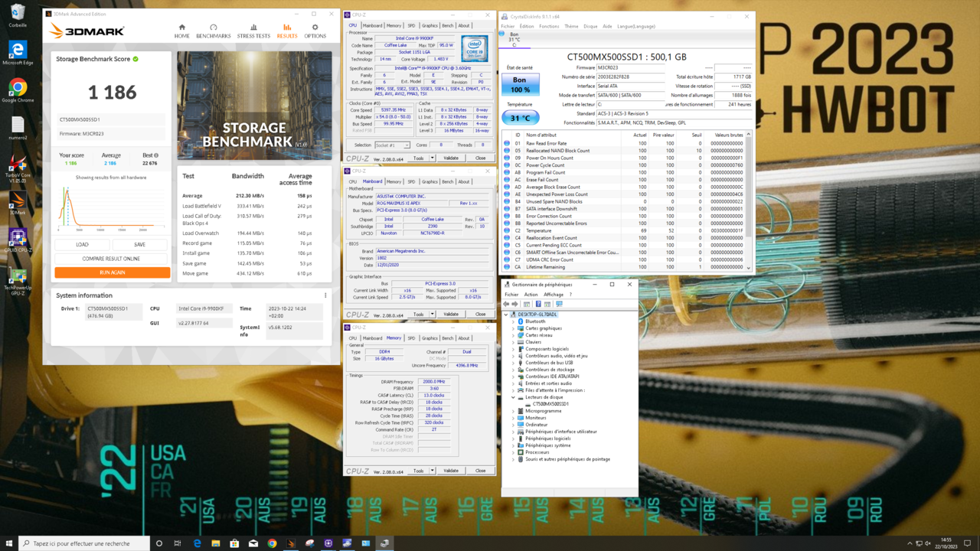
Task: Click Windows taskbar search field
Action: coord(85,543)
